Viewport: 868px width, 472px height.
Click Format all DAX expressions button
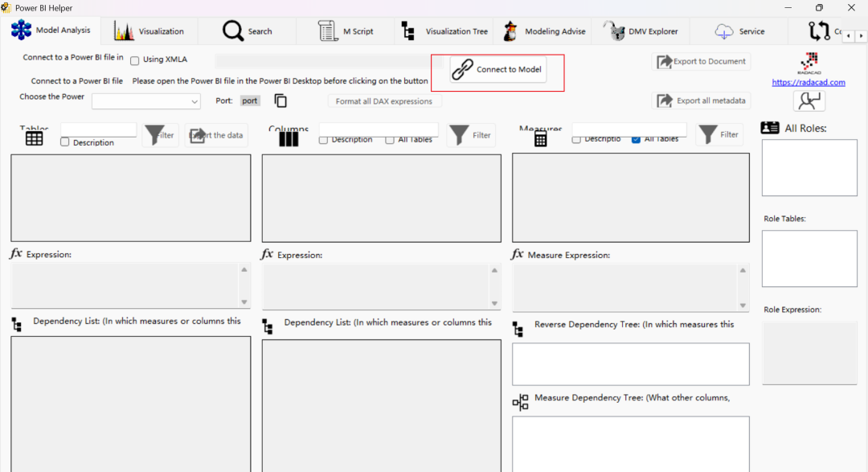pos(384,101)
